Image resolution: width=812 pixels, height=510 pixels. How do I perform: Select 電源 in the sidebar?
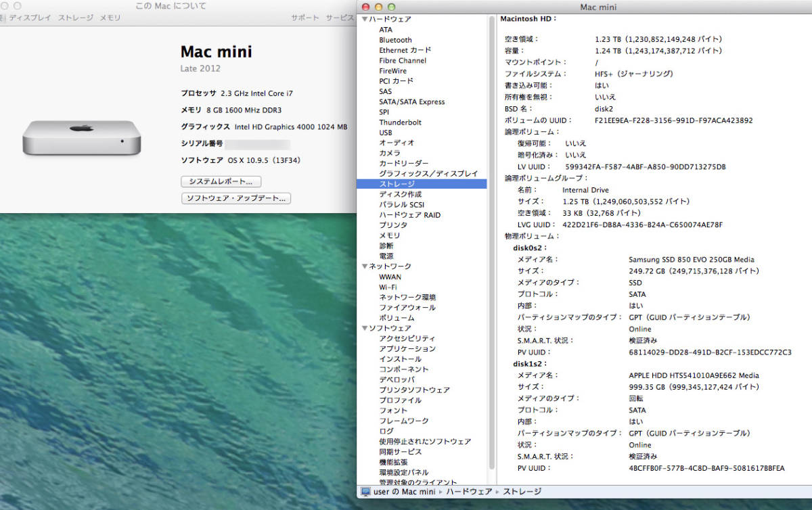coord(386,256)
